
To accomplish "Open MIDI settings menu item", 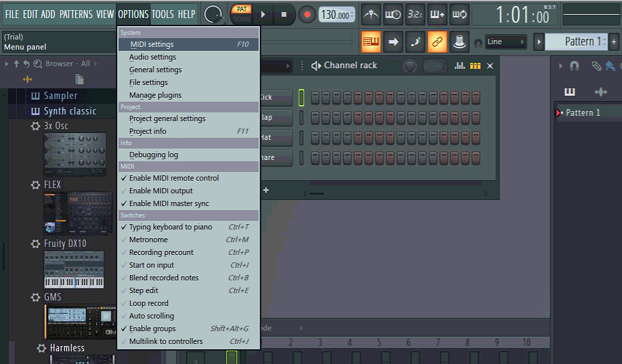I will (x=188, y=44).
